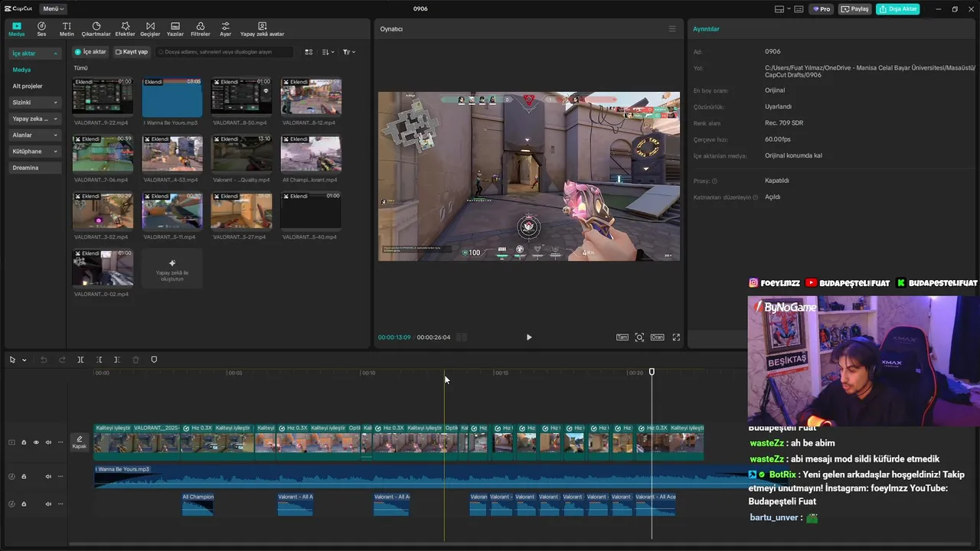Mute the main video track audio
Screen dimensions: 980x551
pos(48,442)
